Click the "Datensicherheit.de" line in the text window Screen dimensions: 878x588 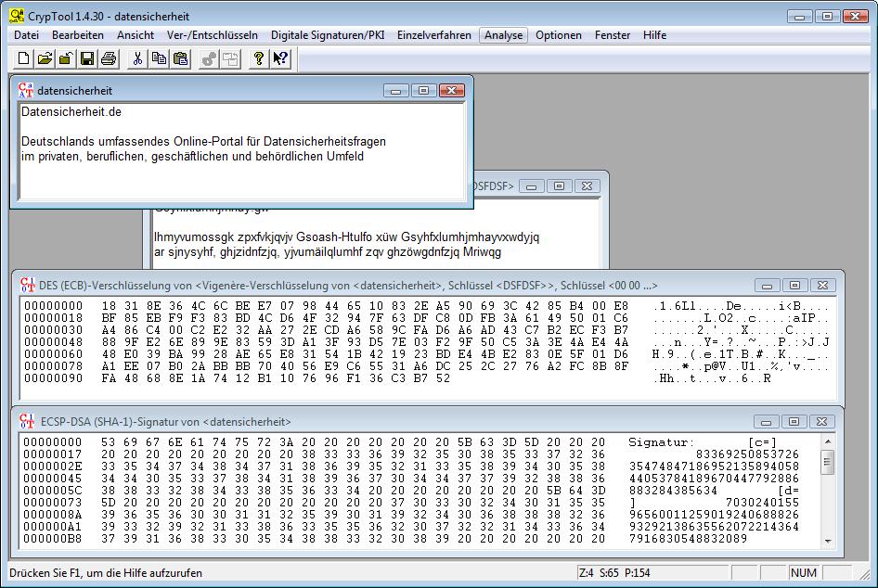71,112
